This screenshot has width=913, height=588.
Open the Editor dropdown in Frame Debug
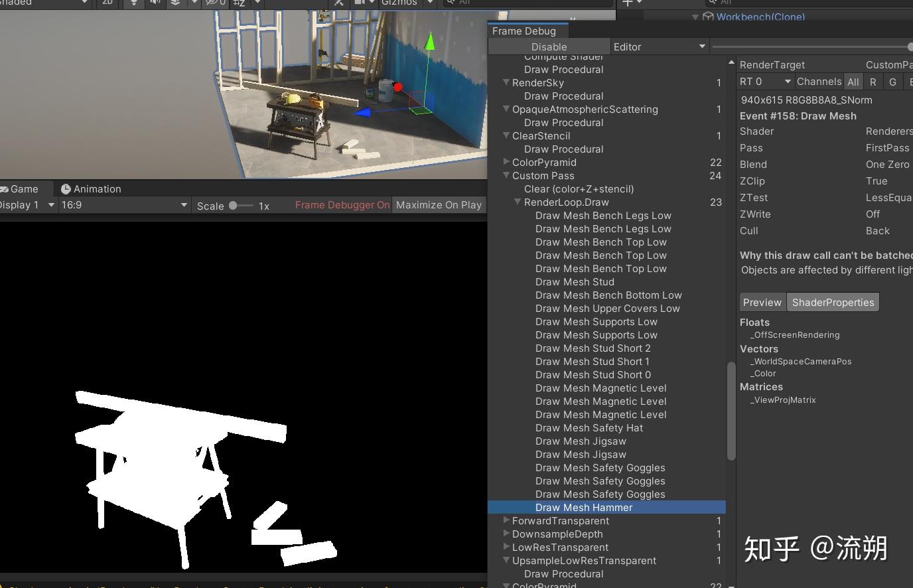tap(659, 46)
